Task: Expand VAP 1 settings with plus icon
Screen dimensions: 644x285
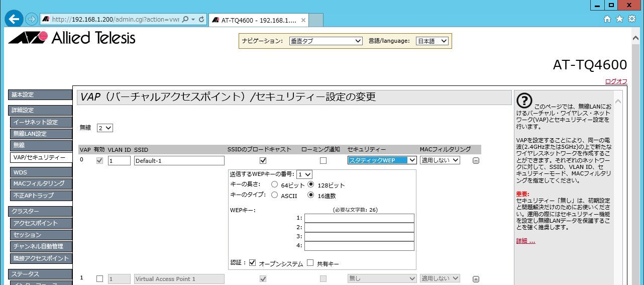Action: (x=476, y=279)
